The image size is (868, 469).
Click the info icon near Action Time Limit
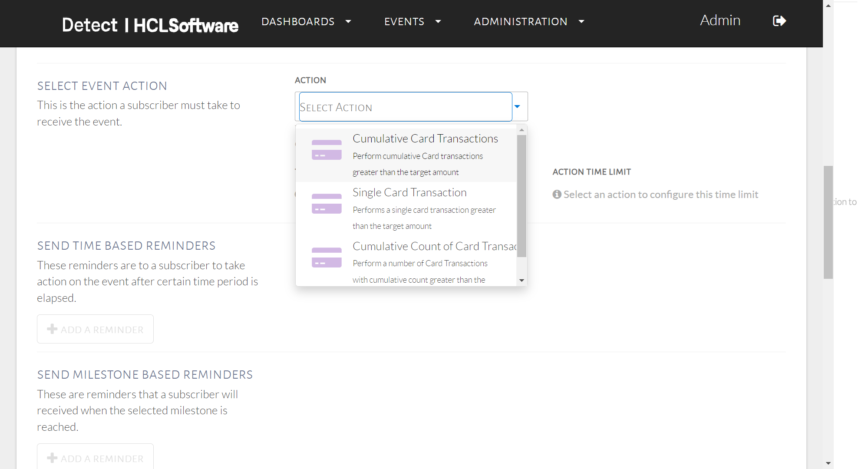557,195
